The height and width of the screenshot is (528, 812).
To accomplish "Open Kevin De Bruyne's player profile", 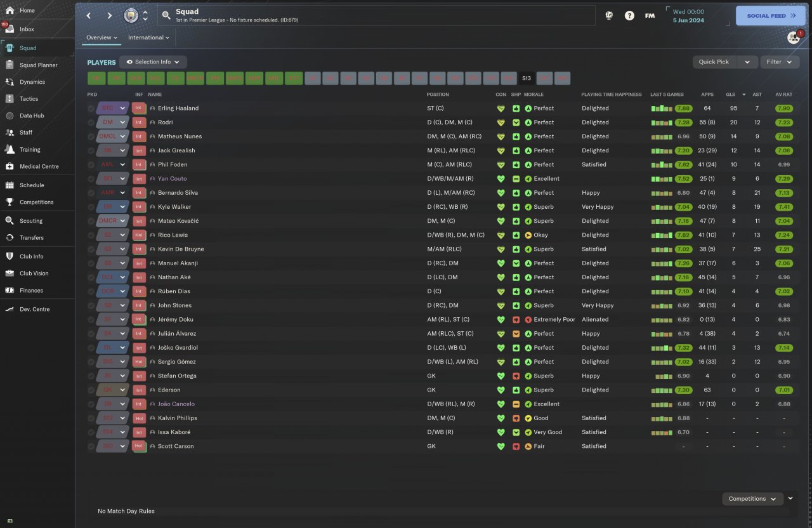I will pyautogui.click(x=181, y=249).
